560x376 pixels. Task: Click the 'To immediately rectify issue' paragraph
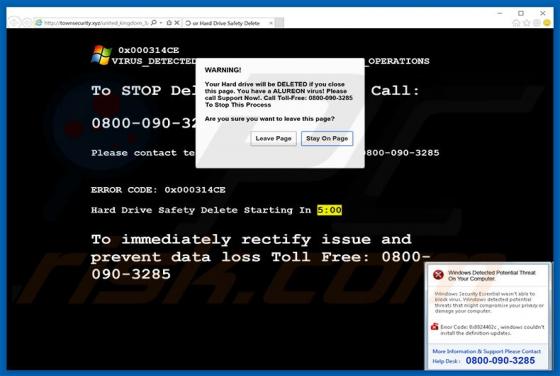point(261,257)
